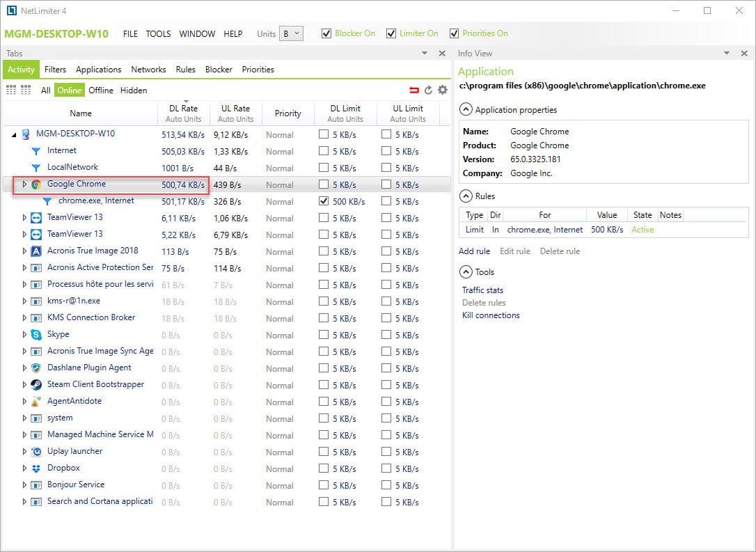Click the Dropbox icon in the activity list
This screenshot has height=552, width=756.
[36, 468]
